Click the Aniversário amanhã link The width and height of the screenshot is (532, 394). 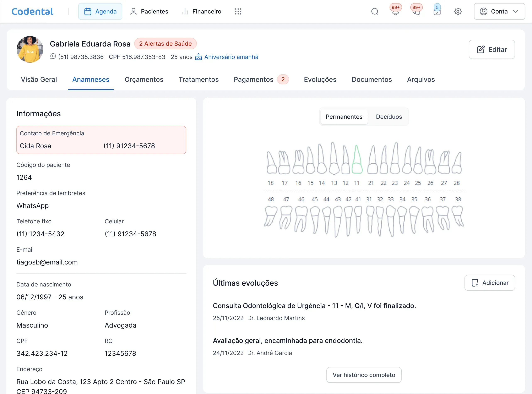click(231, 57)
